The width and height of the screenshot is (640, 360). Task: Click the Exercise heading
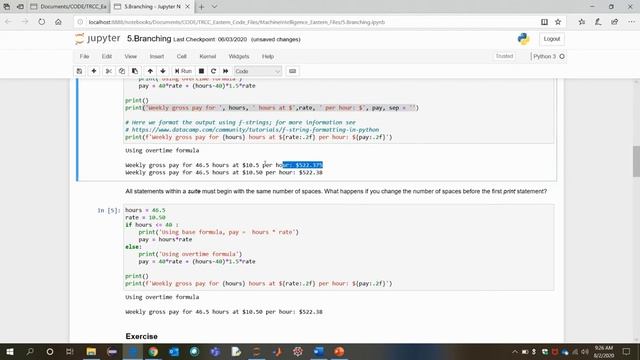click(142, 336)
